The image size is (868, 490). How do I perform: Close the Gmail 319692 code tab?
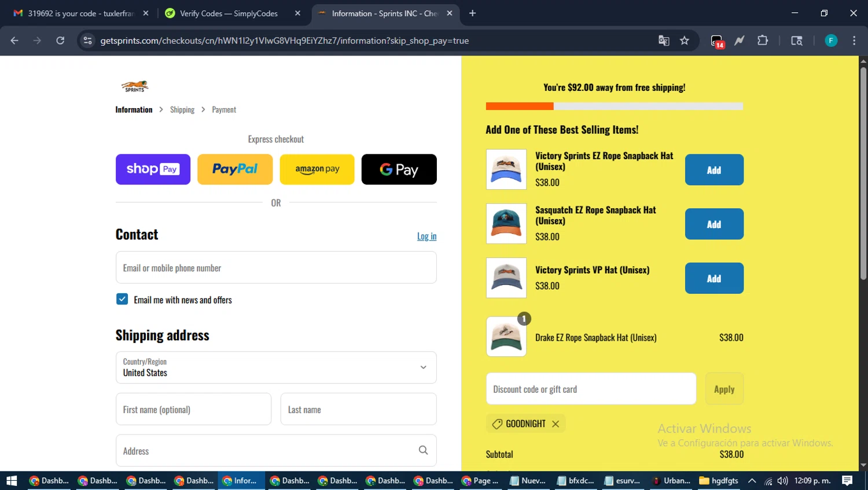pos(146,13)
